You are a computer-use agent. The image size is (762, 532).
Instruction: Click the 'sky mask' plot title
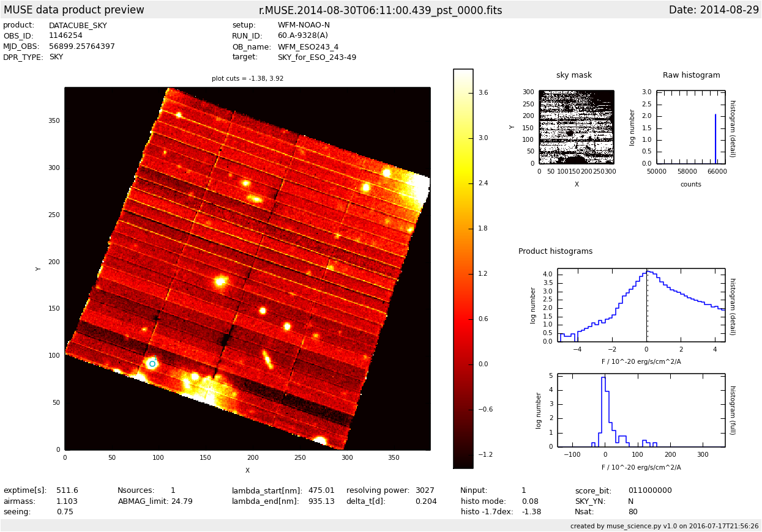[x=574, y=75]
